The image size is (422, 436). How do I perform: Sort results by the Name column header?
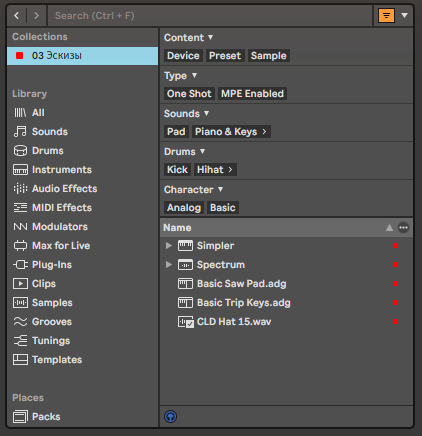[x=177, y=228]
